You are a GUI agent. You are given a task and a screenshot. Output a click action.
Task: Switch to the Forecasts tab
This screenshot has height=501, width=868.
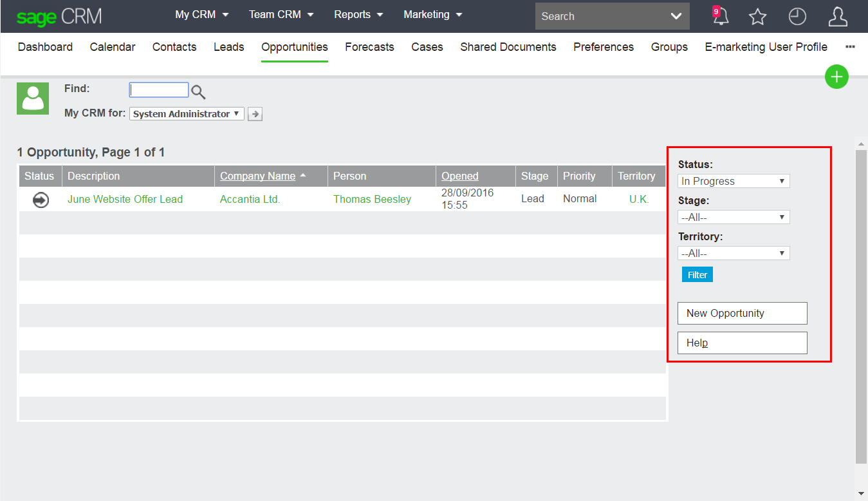point(369,47)
